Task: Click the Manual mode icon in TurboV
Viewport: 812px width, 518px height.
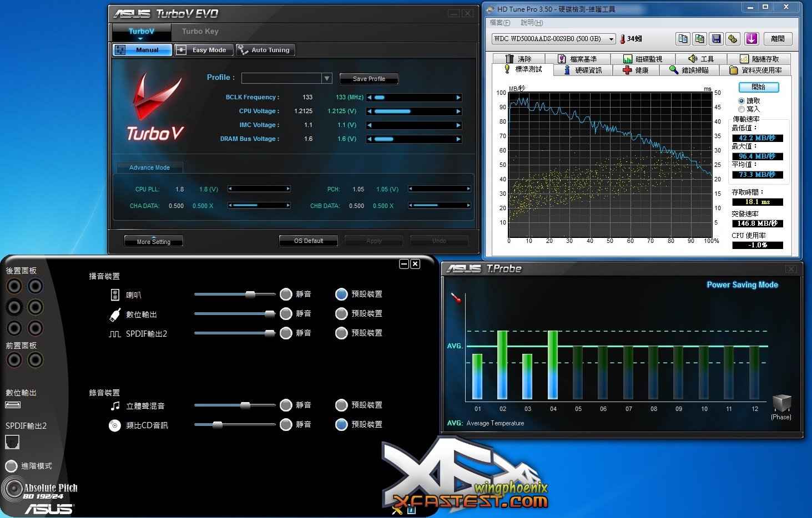Action: pyautogui.click(x=120, y=50)
